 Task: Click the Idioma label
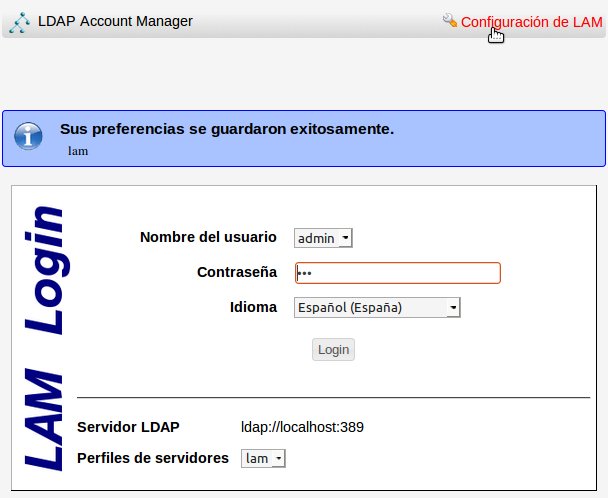[x=253, y=307]
